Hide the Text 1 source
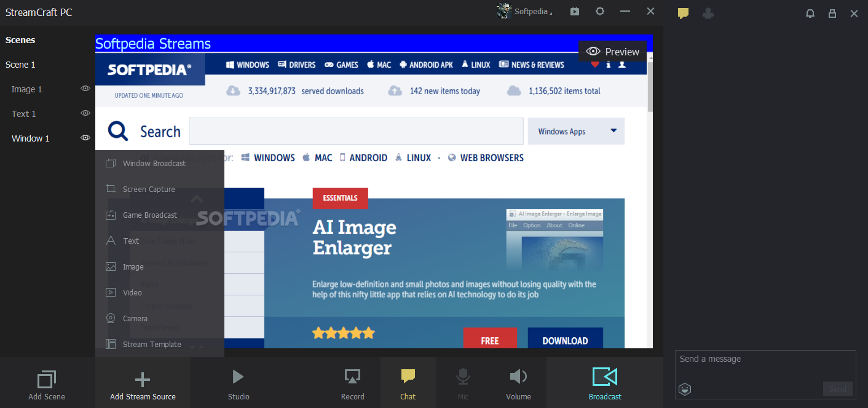The image size is (868, 408). point(85,113)
